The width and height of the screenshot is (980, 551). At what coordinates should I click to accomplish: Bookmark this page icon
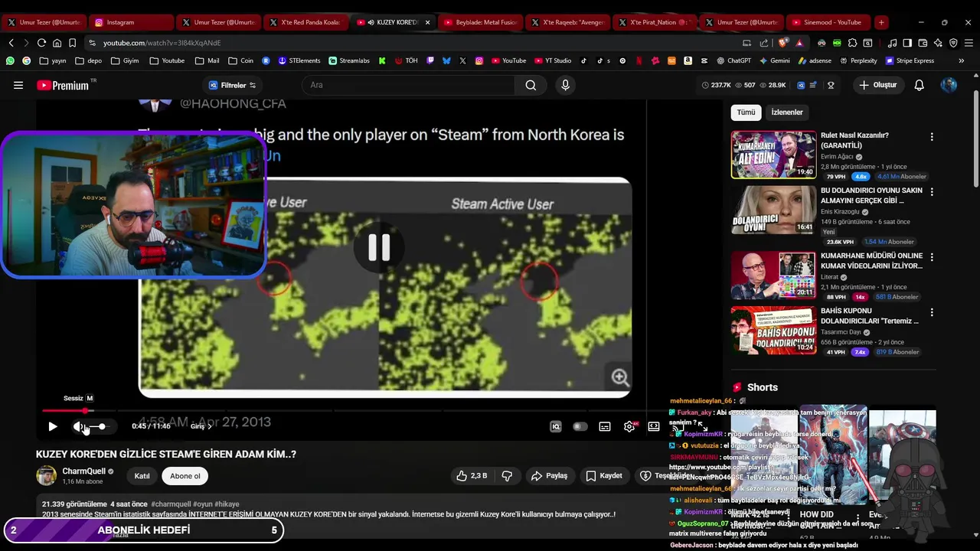[x=72, y=43]
